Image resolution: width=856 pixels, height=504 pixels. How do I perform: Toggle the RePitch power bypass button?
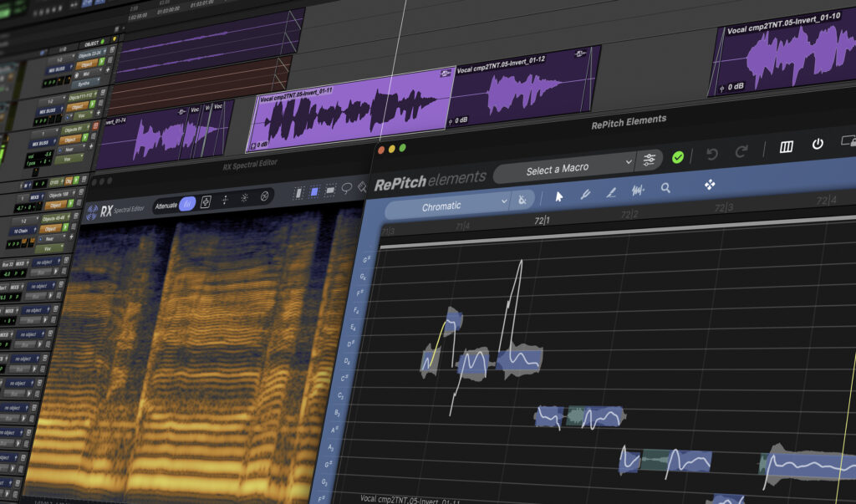pos(818,144)
